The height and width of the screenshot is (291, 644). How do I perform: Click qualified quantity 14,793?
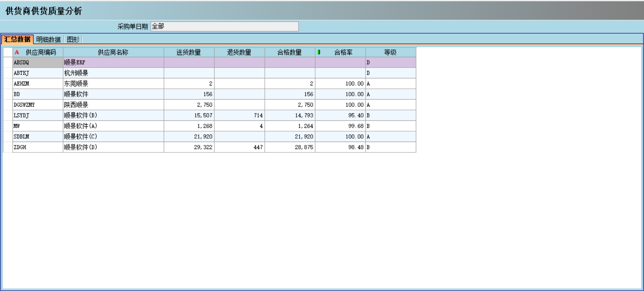[x=290, y=115]
